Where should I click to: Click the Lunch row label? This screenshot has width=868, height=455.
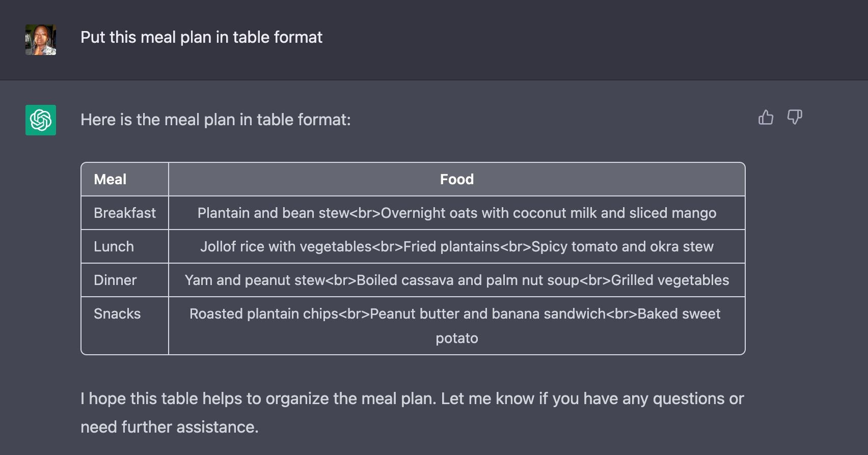(x=114, y=246)
